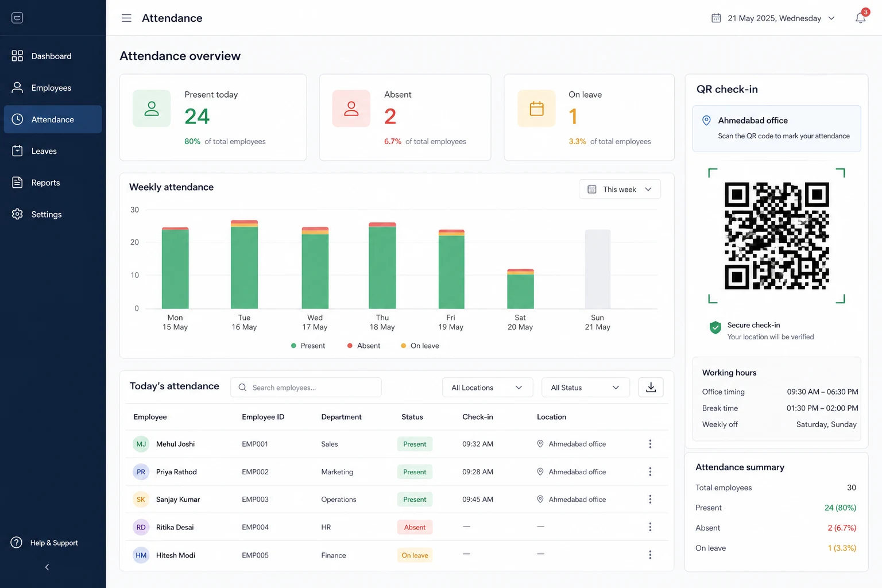This screenshot has width=882, height=588.
Task: Open the Employees page
Action: coord(53,88)
